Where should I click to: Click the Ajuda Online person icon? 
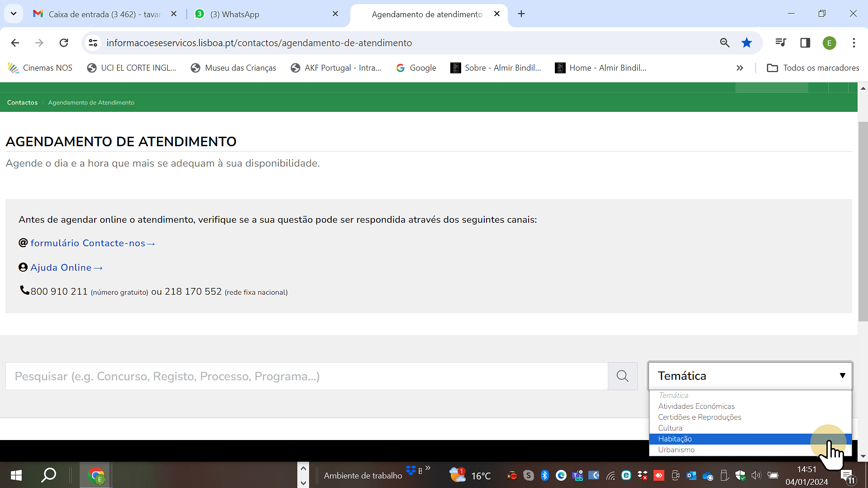[23, 267]
